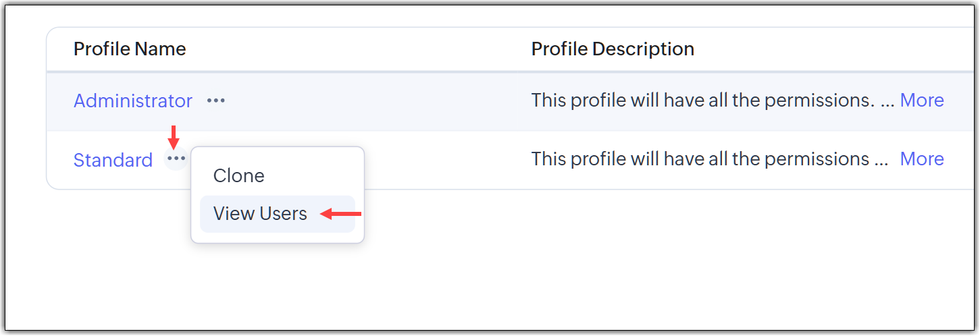Click the header row's empty area right of Profile Name
Viewport: 980px width, 336px height.
point(358,49)
